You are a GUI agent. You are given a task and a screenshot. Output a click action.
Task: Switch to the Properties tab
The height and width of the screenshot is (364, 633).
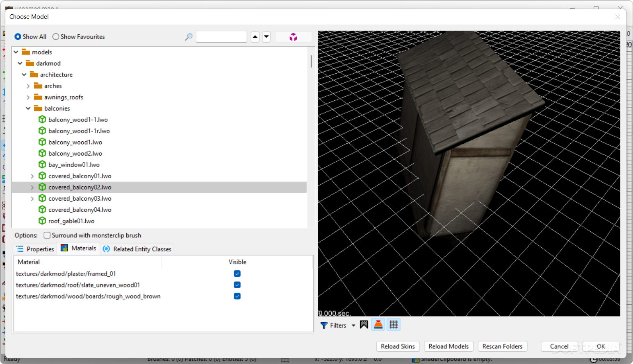click(x=35, y=249)
